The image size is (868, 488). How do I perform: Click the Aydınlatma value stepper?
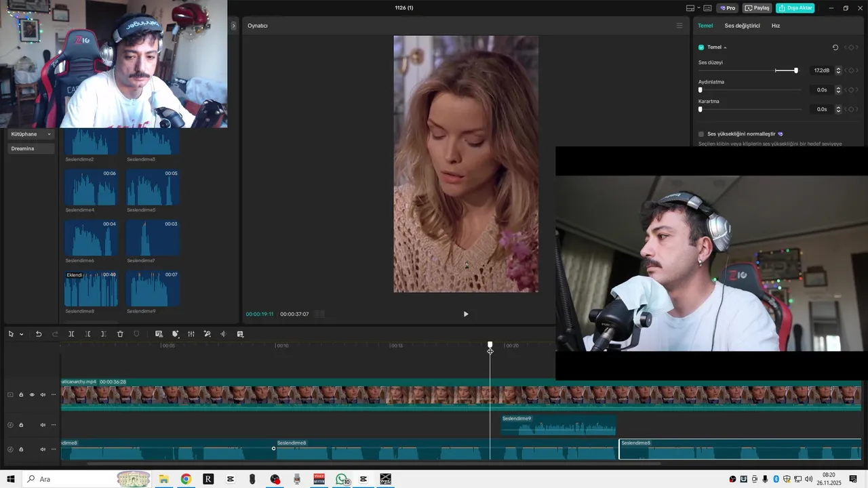[838, 89]
